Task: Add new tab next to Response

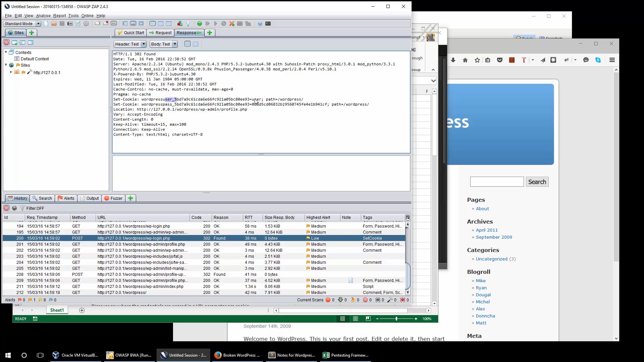Action: [x=210, y=33]
